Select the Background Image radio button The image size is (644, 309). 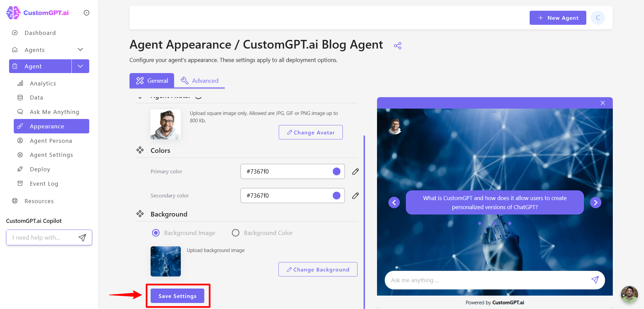[156, 233]
